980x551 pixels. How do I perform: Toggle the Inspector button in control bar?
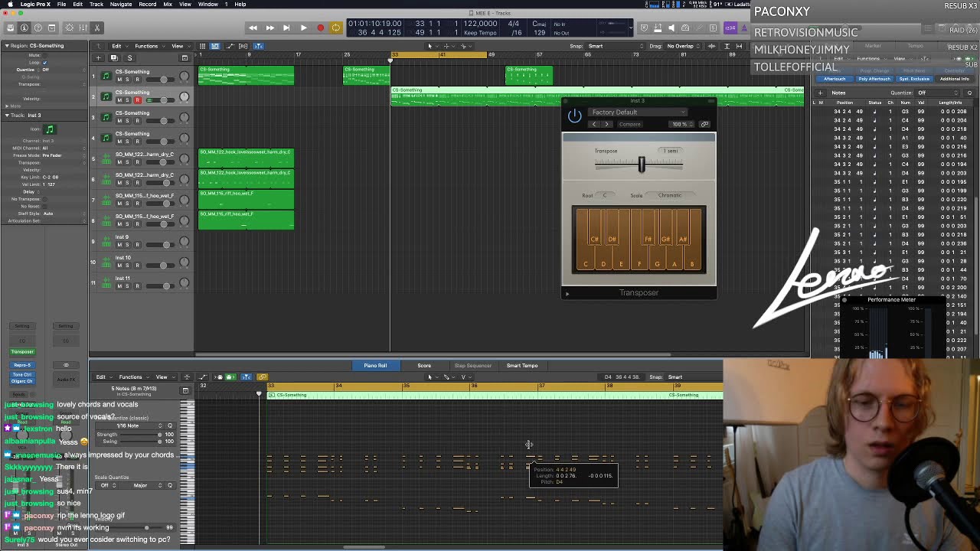tap(24, 28)
